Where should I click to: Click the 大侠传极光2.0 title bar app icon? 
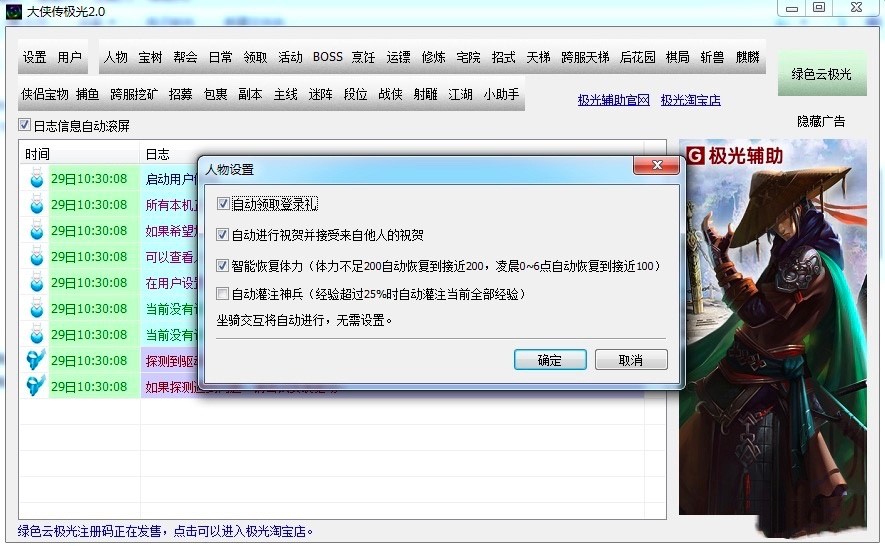[x=14, y=11]
